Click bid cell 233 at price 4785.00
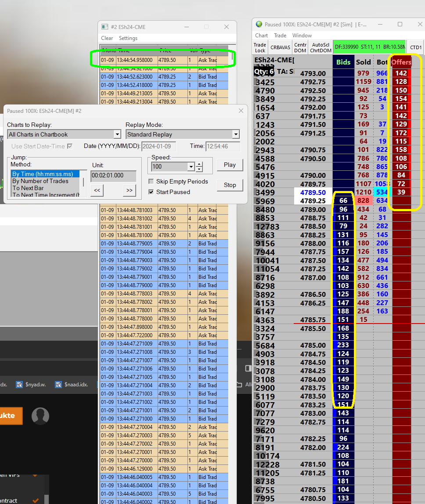 (343, 345)
